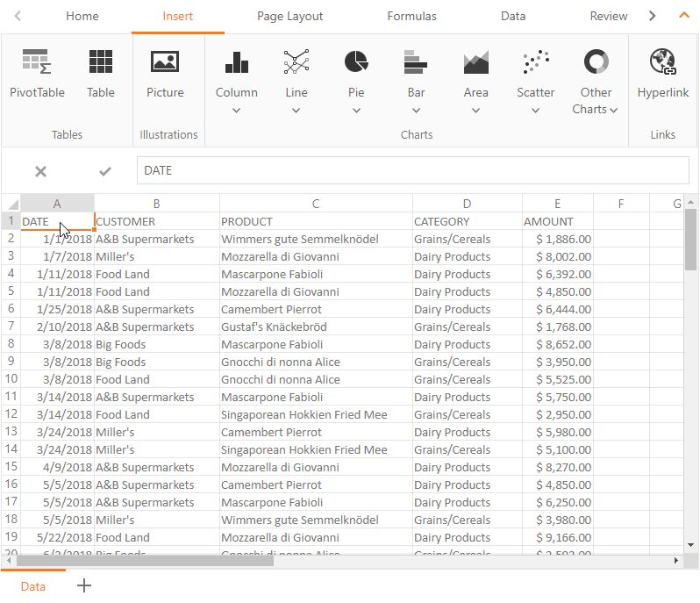
Task: Go to the Formulas tab
Action: point(411,16)
